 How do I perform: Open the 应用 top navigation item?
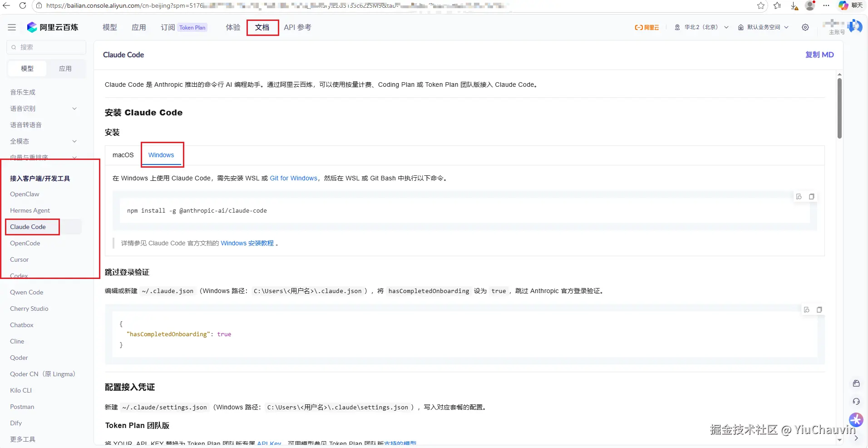[139, 27]
